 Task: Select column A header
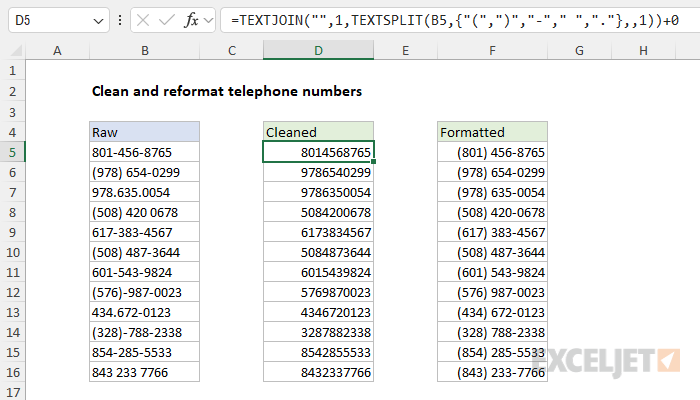[x=57, y=50]
